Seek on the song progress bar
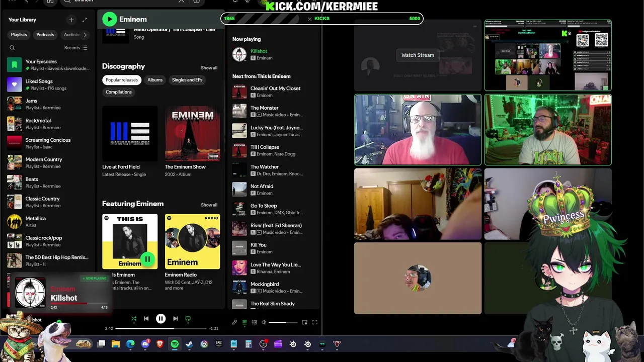 tap(161, 328)
